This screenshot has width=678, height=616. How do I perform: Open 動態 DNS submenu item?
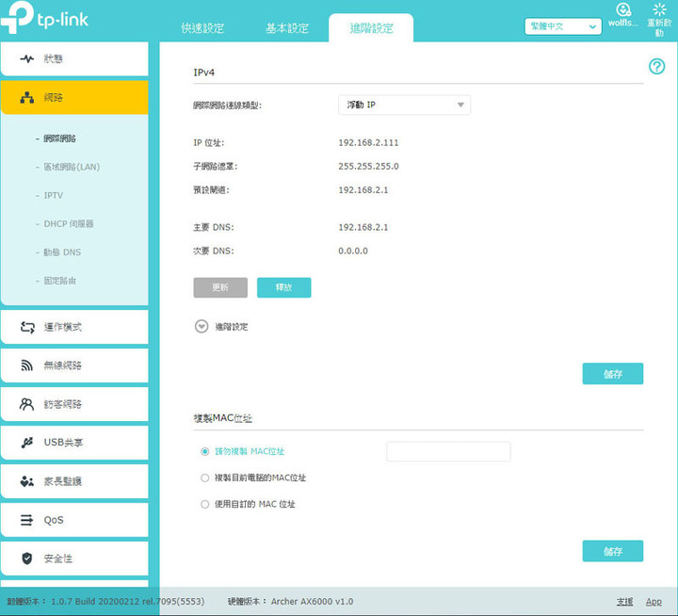click(62, 252)
